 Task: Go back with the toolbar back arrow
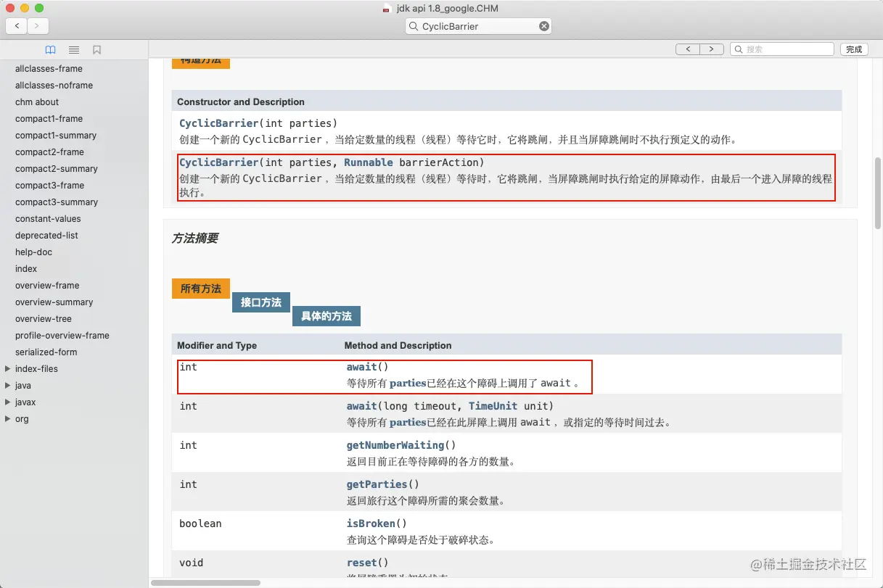[17, 26]
